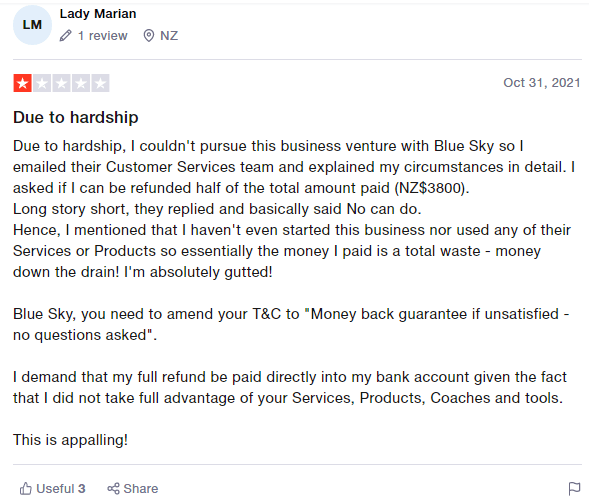
Task: Click the NZ location label
Action: pos(169,36)
